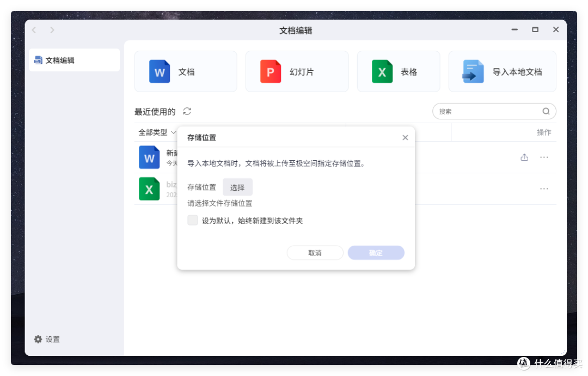Cancel with the 取消 button
The image size is (588, 376).
pos(315,253)
